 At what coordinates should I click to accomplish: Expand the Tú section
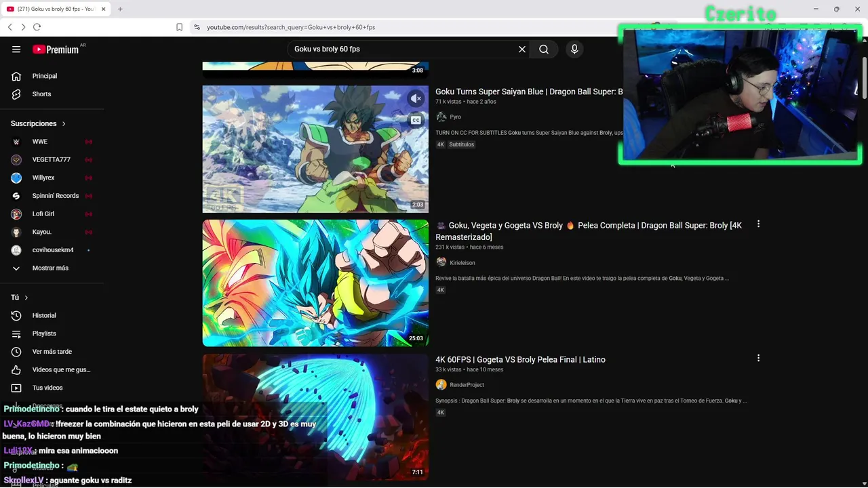click(20, 298)
